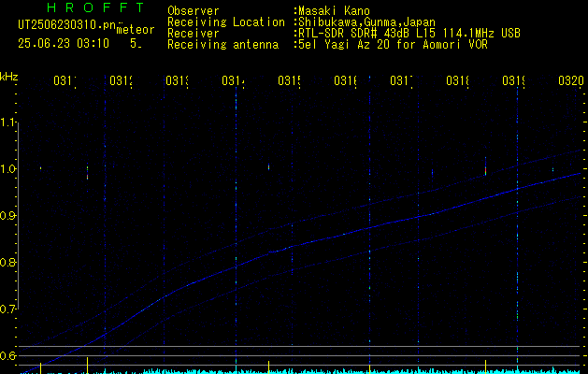Image resolution: width=588 pixels, height=374 pixels.
Task: Click the 0.8 frequency axis label
Action: tap(8, 262)
